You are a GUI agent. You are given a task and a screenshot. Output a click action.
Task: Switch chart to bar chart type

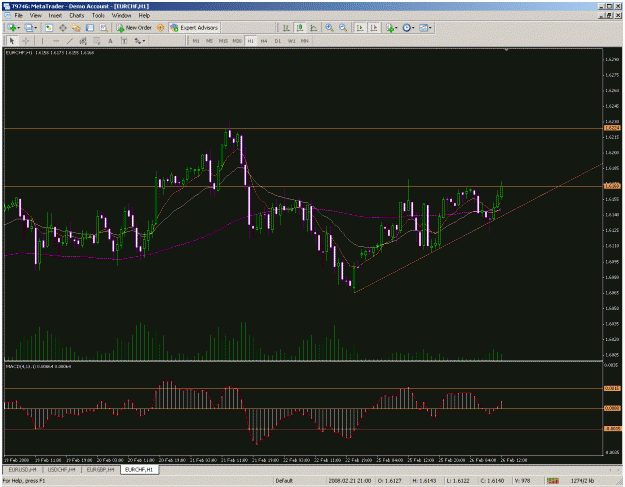(x=286, y=28)
